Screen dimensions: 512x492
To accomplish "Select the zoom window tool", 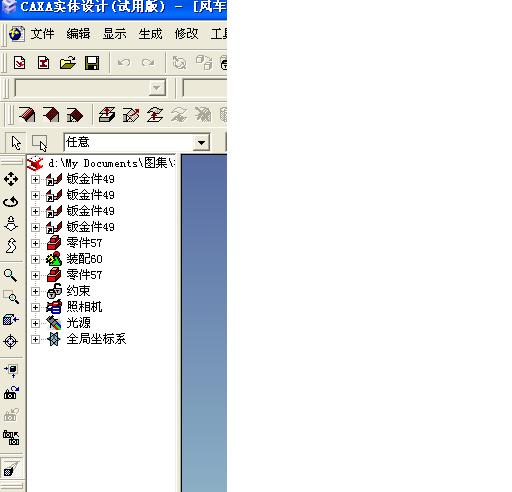I will [11, 297].
